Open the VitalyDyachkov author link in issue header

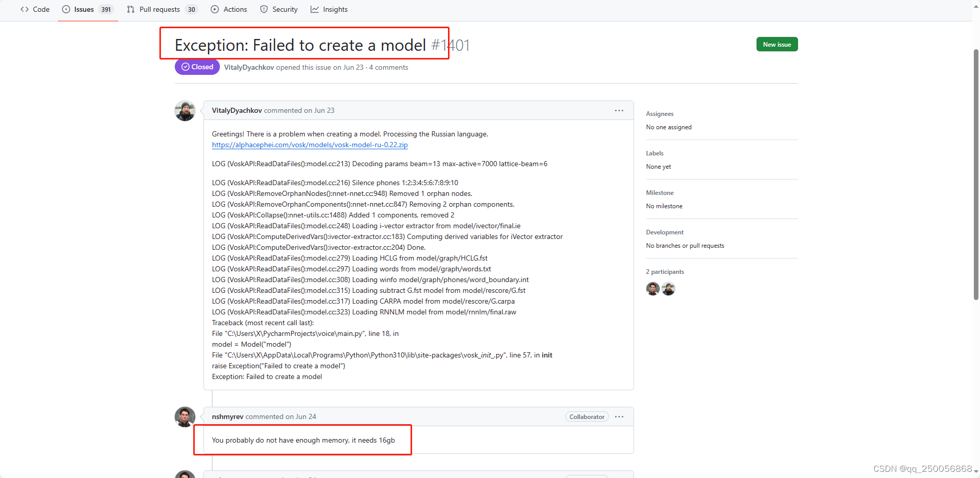pyautogui.click(x=249, y=67)
